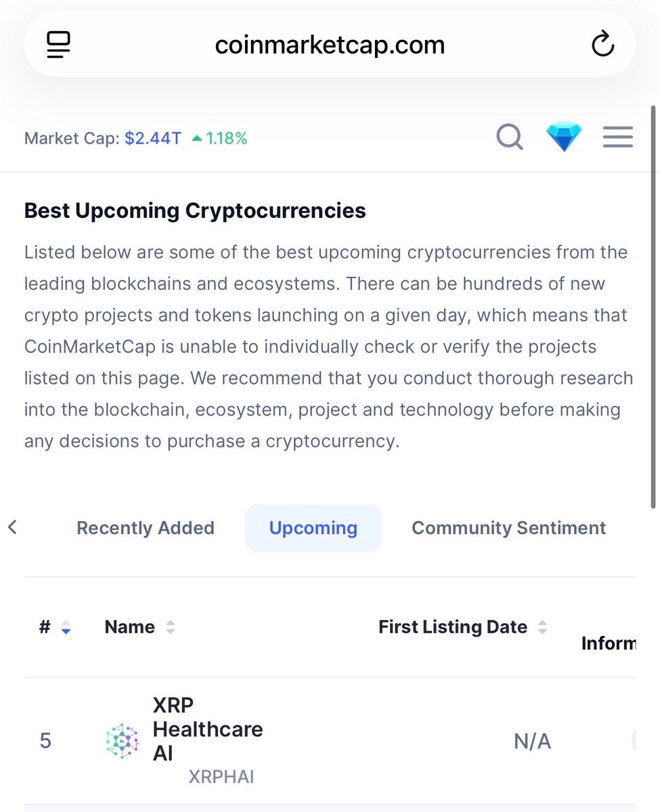Image resolution: width=660 pixels, height=812 pixels.
Task: Open the browser page menu icon
Action: point(59,45)
